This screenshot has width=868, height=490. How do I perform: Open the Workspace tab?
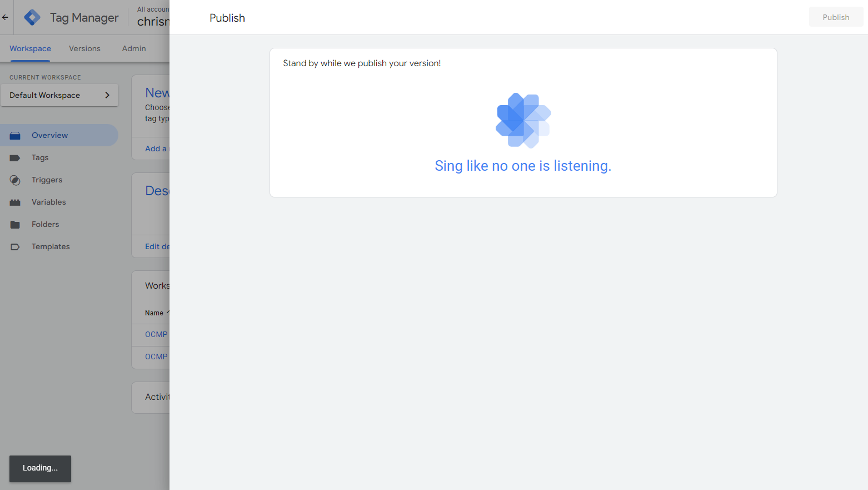click(30, 48)
